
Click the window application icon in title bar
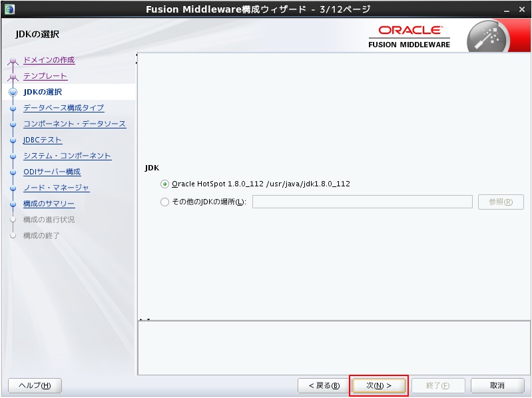pos(9,9)
